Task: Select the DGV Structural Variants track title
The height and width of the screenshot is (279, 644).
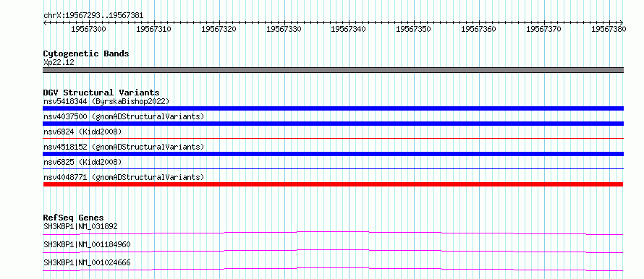Action: 101,93
